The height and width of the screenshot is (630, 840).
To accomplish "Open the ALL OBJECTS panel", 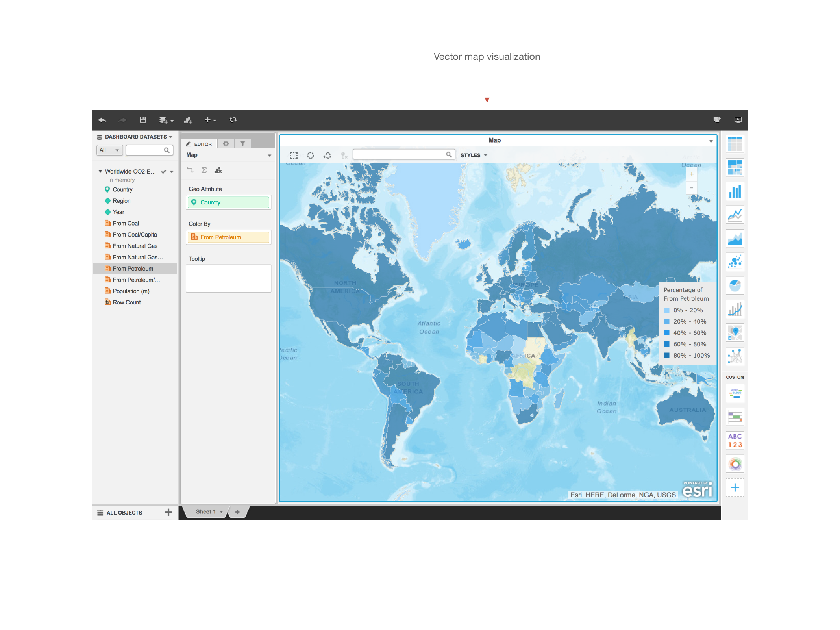I will coord(120,512).
